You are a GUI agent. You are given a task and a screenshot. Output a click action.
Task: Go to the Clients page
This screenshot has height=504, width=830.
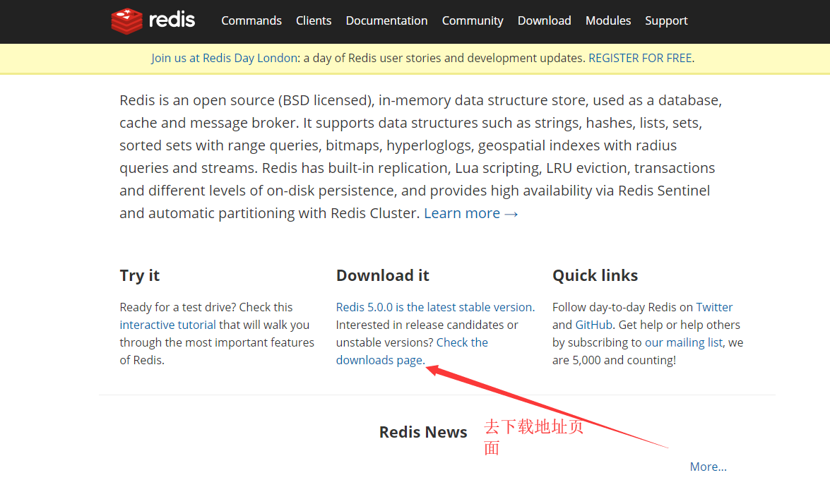tap(314, 20)
